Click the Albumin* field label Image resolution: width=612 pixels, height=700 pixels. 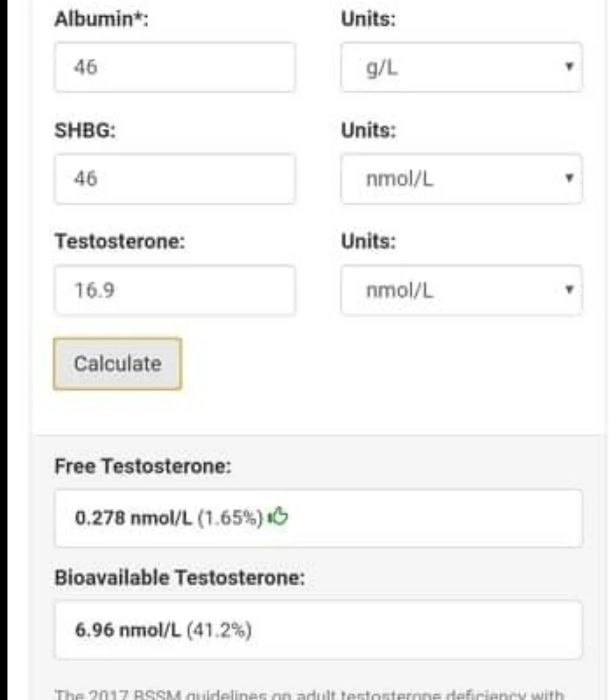point(101,19)
